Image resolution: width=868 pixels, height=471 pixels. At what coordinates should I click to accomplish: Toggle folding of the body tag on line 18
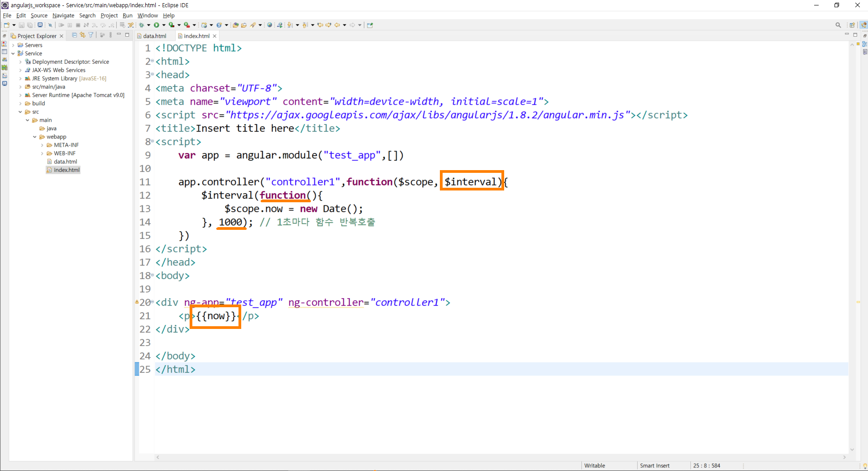(x=153, y=275)
